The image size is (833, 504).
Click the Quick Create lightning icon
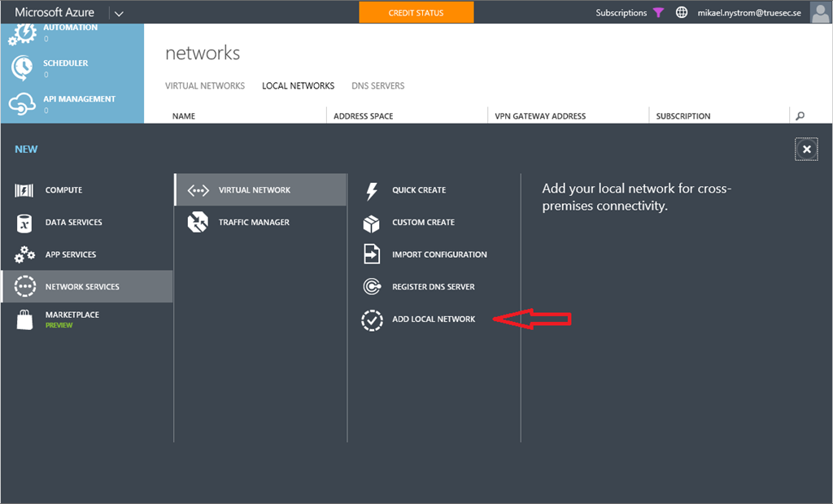click(x=372, y=190)
